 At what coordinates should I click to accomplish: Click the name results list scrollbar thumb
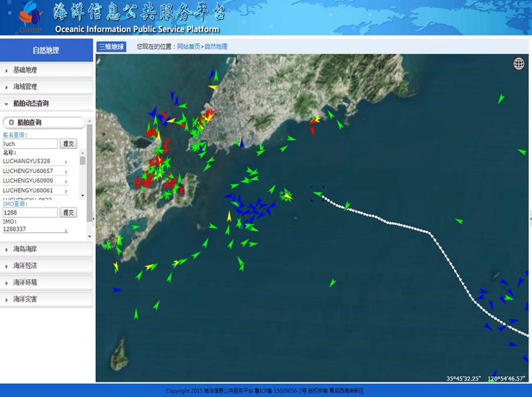(82, 160)
